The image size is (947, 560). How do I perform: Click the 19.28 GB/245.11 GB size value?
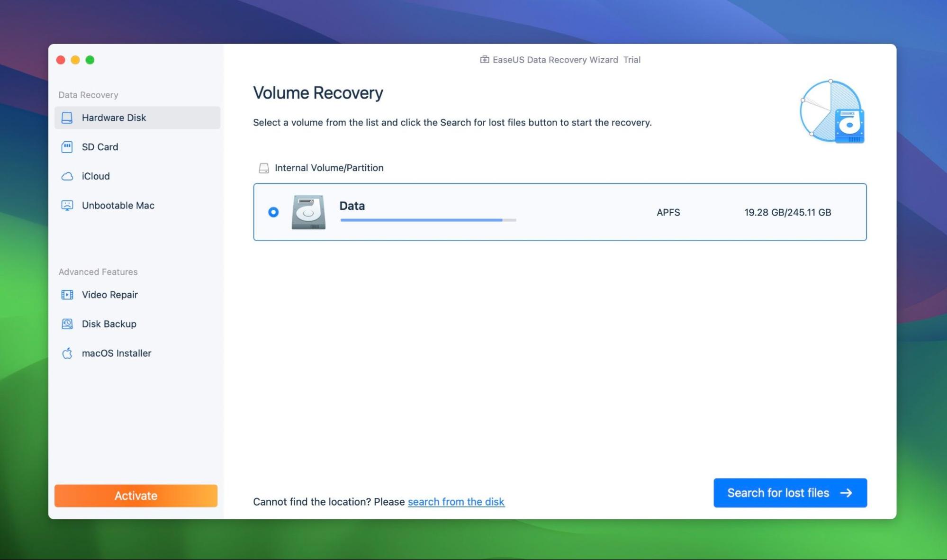coord(787,212)
